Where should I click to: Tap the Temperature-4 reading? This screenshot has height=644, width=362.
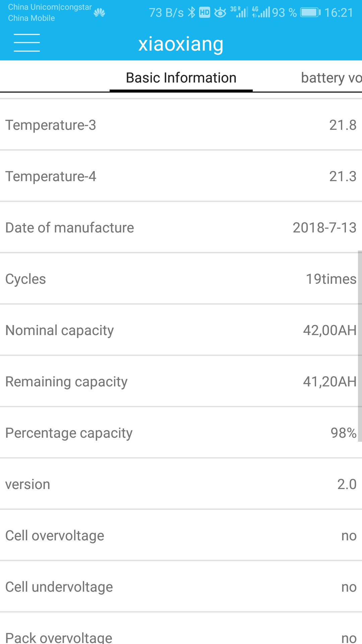343,176
